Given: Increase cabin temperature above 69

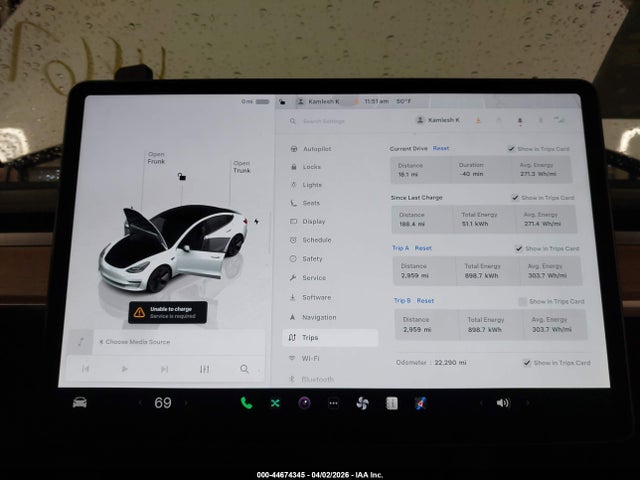Looking at the screenshot, I should coord(186,403).
